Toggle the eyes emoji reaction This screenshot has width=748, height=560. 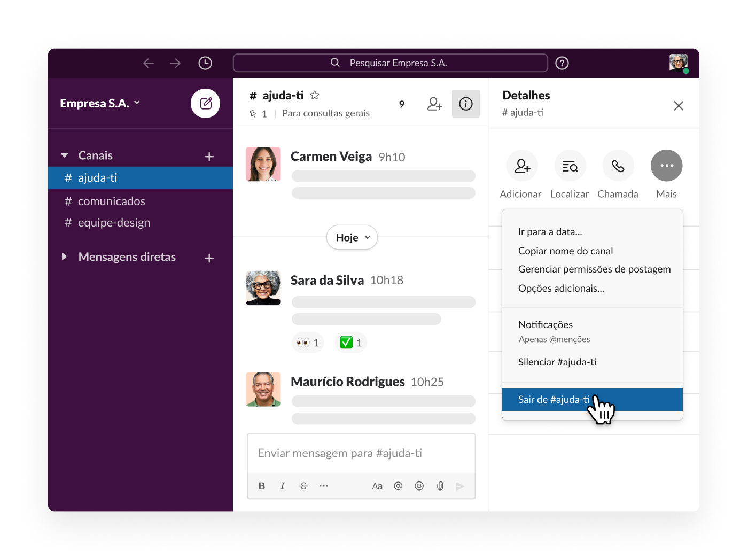pyautogui.click(x=308, y=343)
